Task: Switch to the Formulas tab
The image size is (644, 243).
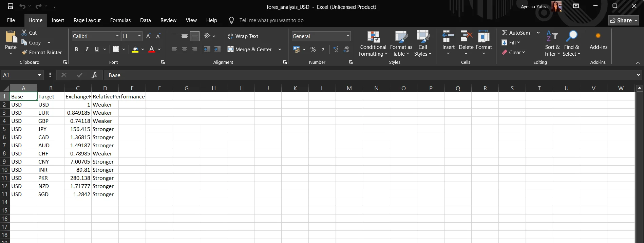Action: click(120, 20)
